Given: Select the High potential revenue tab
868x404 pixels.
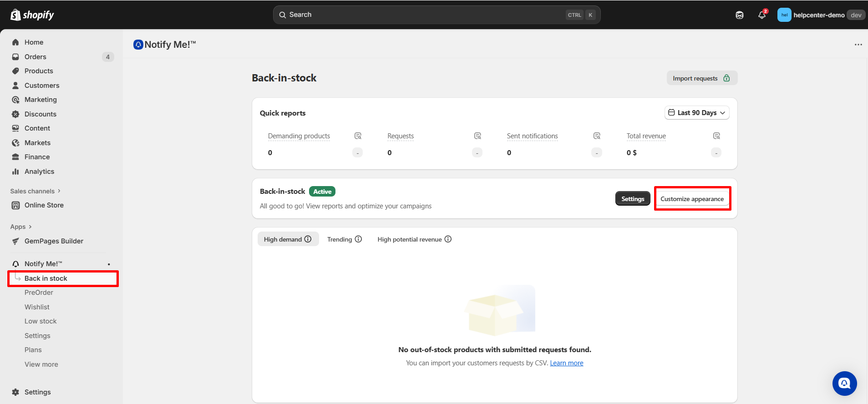Looking at the screenshot, I should 409,239.
